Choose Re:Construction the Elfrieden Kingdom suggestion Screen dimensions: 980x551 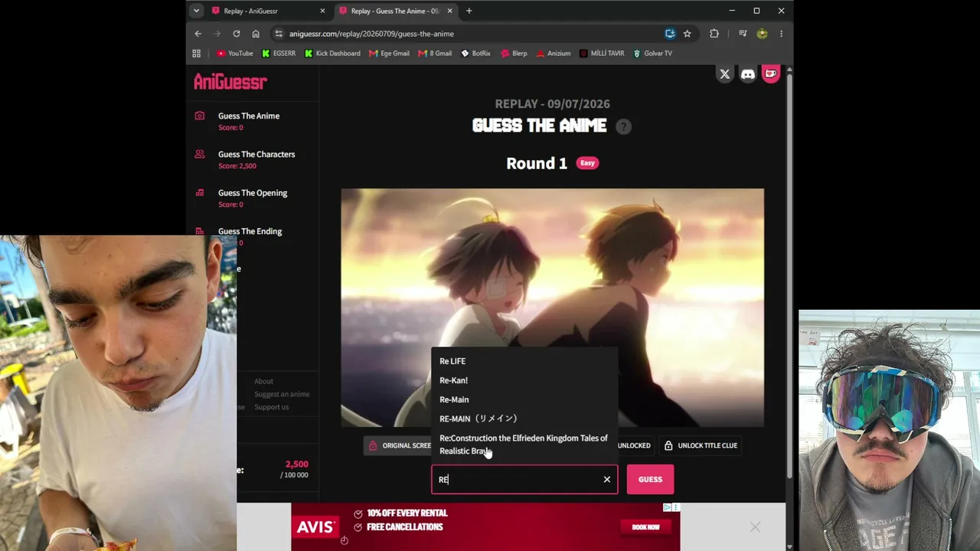524,445
